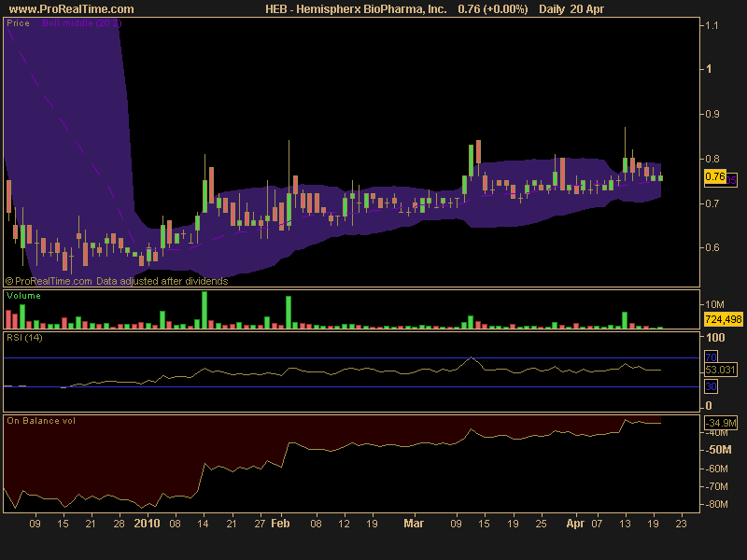Image resolution: width=747 pixels, height=560 pixels.
Task: Click the Daily 20 Apr timeframe label
Action: tap(571, 9)
